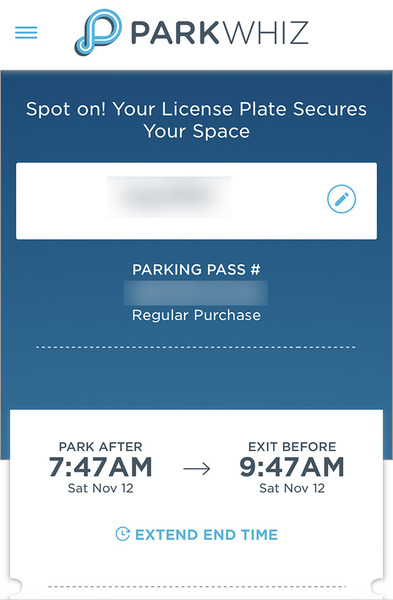Image resolution: width=393 pixels, height=600 pixels.
Task: Tap the PARK AFTER label
Action: pos(101,447)
